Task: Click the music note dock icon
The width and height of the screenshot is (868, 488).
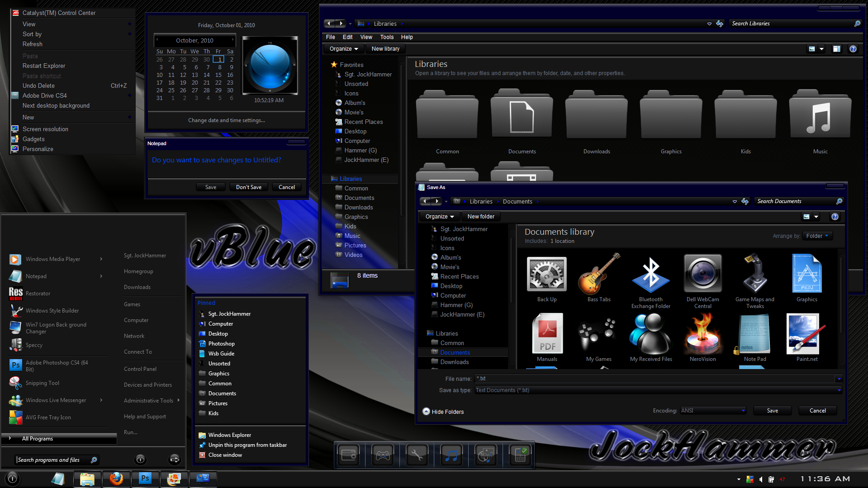Action: (451, 455)
